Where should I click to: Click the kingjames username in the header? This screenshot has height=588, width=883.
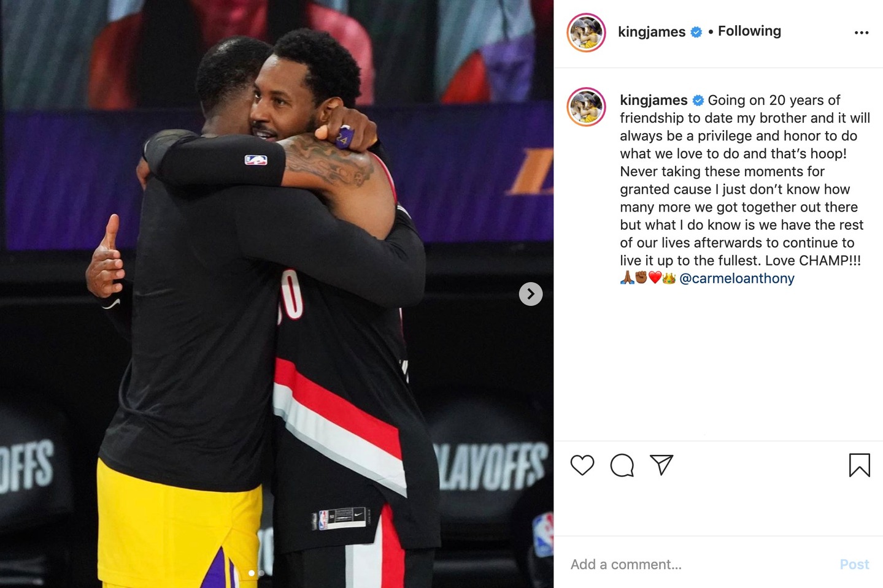click(x=652, y=32)
